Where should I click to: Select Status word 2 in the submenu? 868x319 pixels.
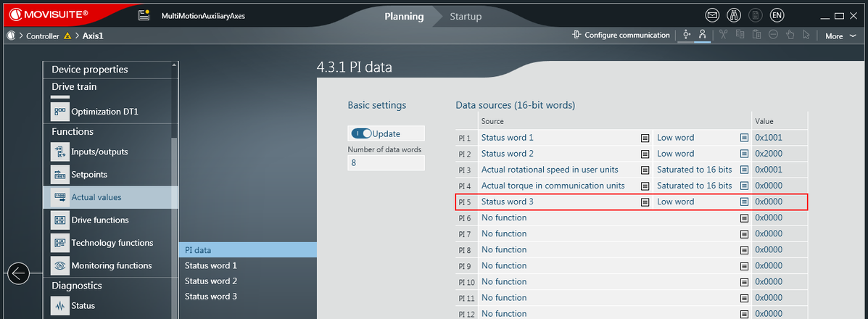pyautogui.click(x=211, y=281)
